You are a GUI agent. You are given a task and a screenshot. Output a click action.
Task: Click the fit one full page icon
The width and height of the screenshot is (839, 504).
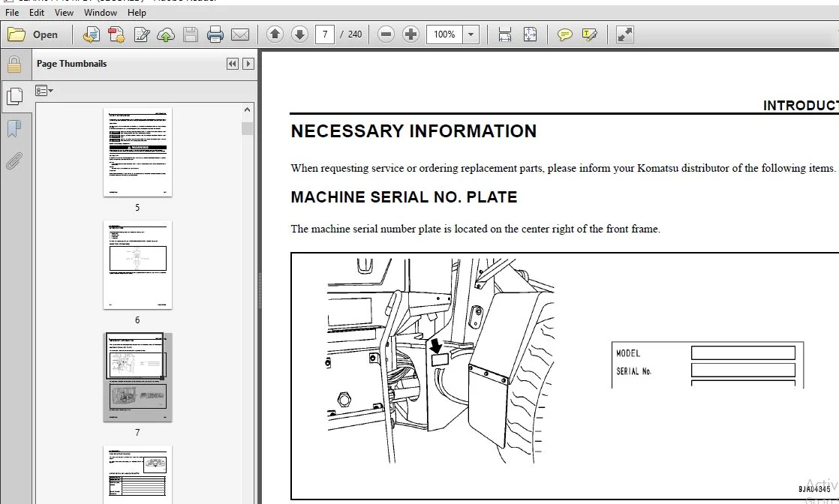(530, 34)
